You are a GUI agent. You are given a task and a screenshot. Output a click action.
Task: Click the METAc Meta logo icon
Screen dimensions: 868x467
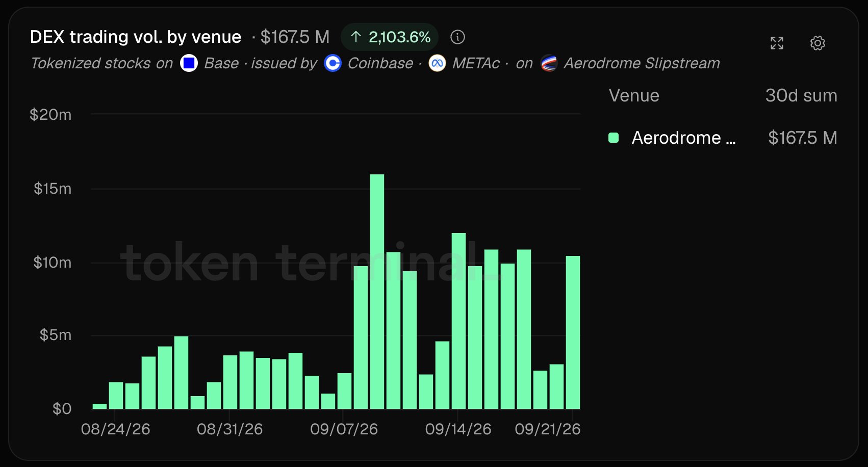pos(438,63)
